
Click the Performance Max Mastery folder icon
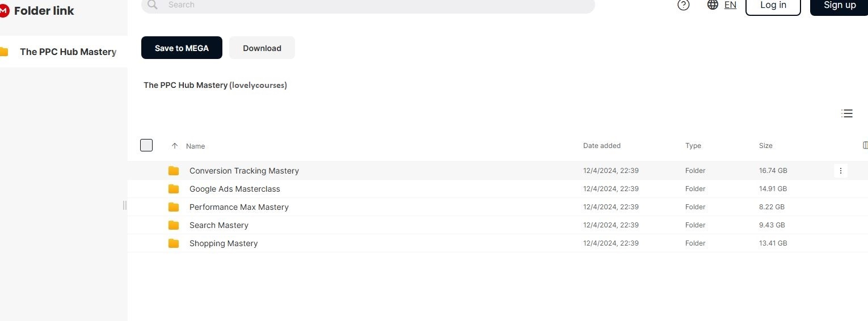(x=174, y=207)
